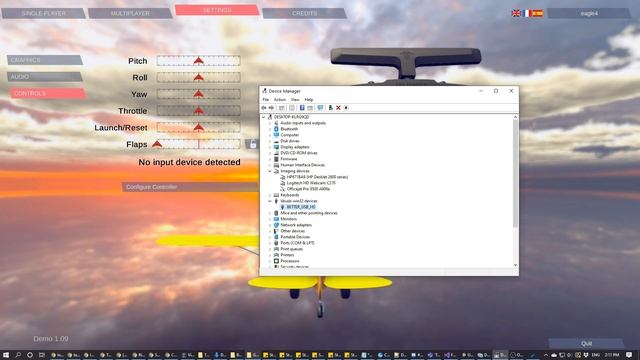Click the Portable Devices label

pyautogui.click(x=295, y=237)
